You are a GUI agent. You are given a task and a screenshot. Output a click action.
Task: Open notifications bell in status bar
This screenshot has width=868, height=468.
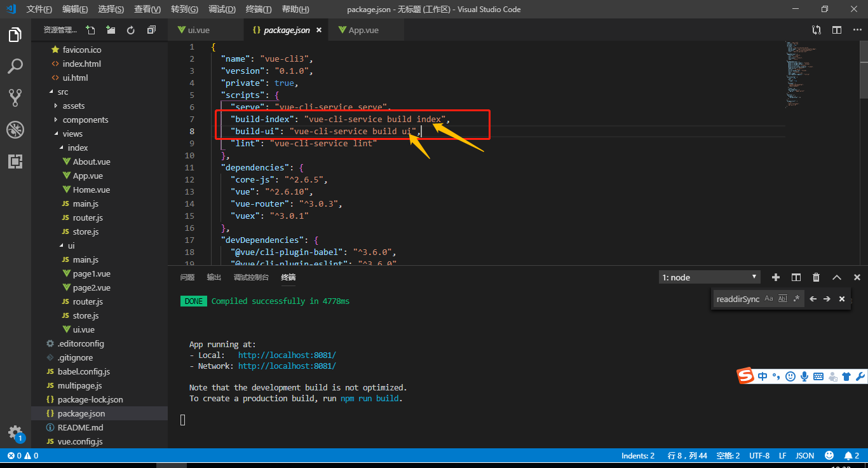click(x=851, y=455)
